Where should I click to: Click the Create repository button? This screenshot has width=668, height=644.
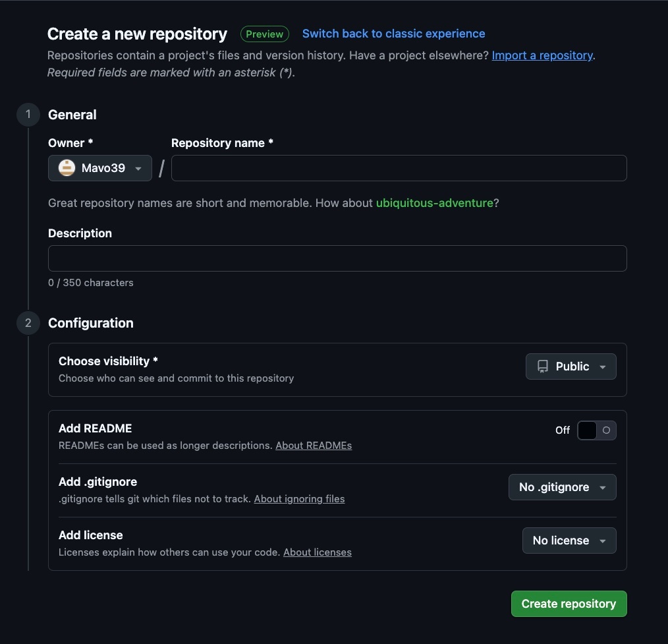[x=569, y=604]
